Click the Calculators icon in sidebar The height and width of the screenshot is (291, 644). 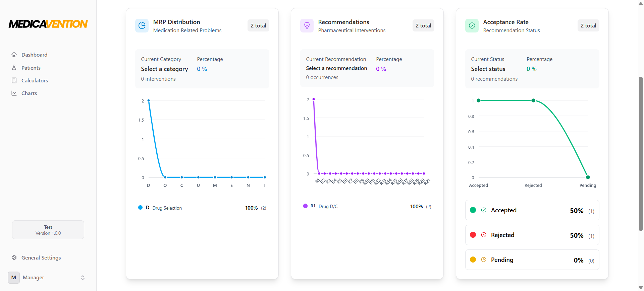[14, 80]
